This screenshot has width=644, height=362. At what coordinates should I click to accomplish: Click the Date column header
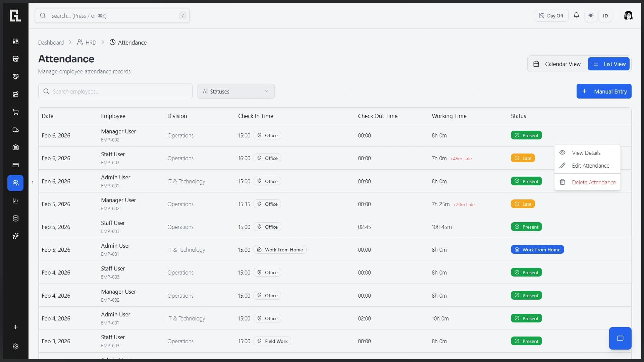pyautogui.click(x=48, y=116)
